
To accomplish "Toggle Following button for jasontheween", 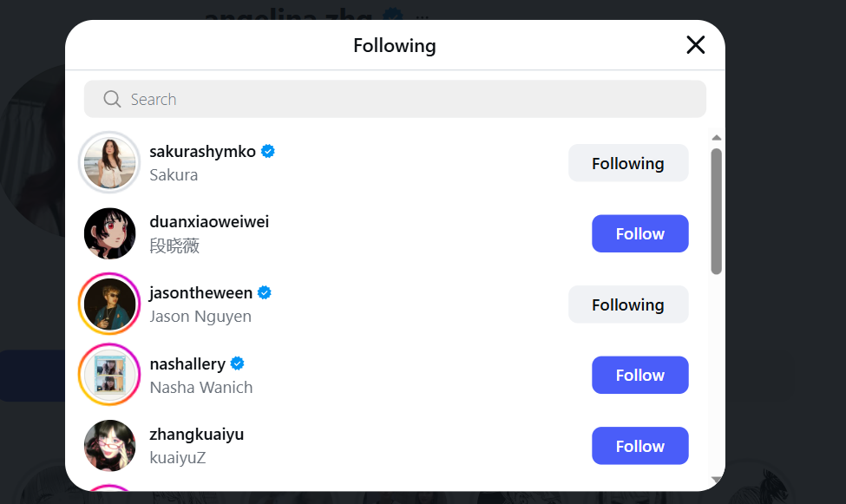I will tap(628, 304).
